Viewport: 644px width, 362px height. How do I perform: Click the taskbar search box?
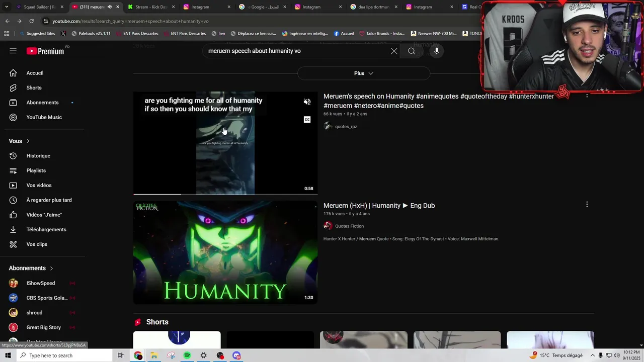pyautogui.click(x=64, y=355)
